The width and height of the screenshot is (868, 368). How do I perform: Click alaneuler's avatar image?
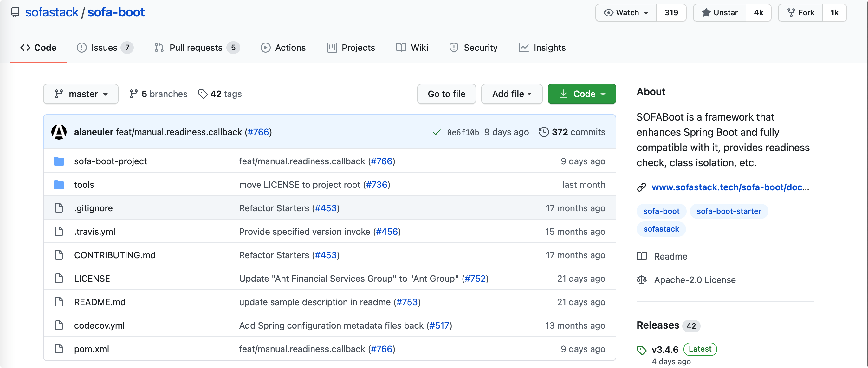point(59,132)
